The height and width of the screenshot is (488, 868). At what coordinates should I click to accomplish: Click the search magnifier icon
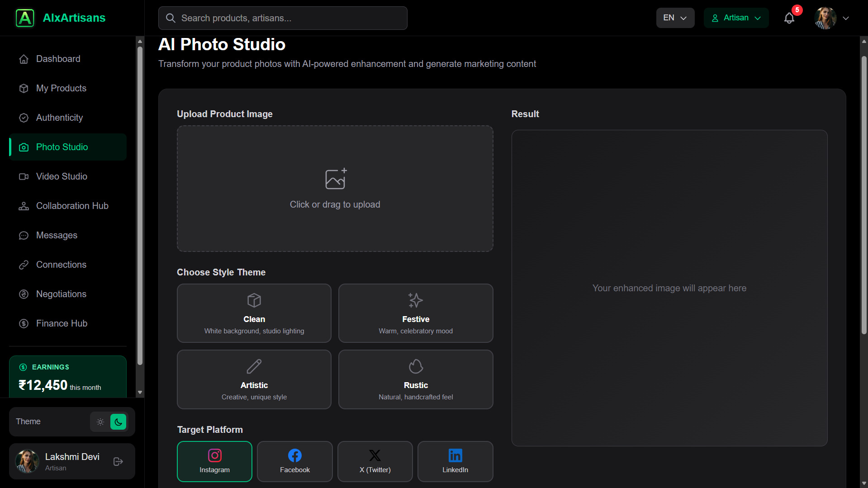click(171, 18)
